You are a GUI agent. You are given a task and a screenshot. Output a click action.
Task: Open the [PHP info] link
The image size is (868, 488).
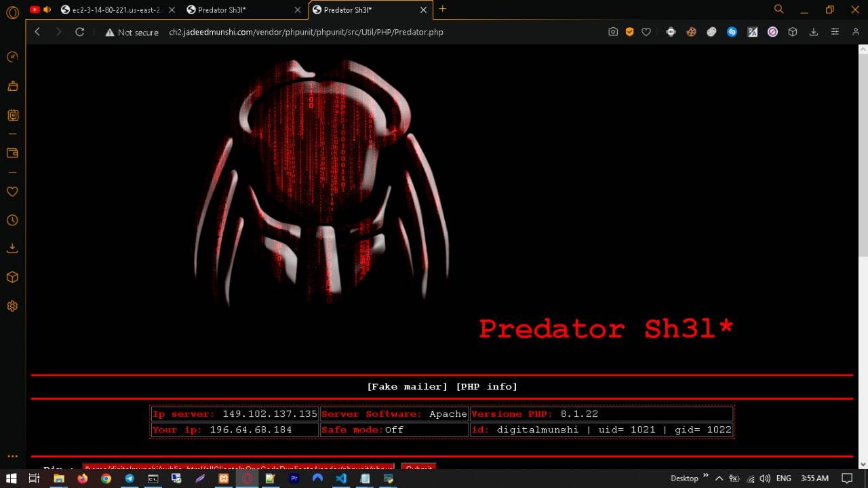(487, 386)
